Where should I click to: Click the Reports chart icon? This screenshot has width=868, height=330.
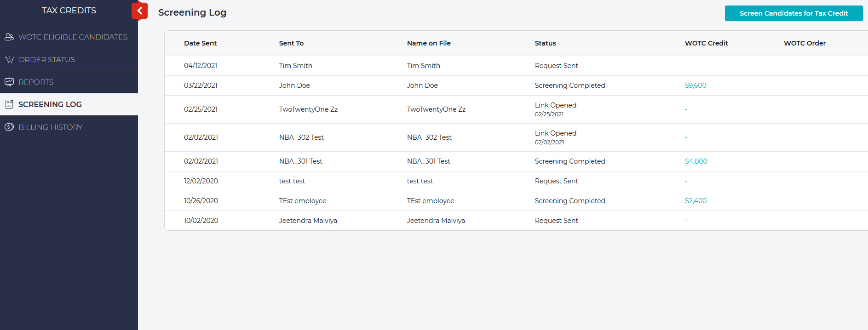[9, 82]
